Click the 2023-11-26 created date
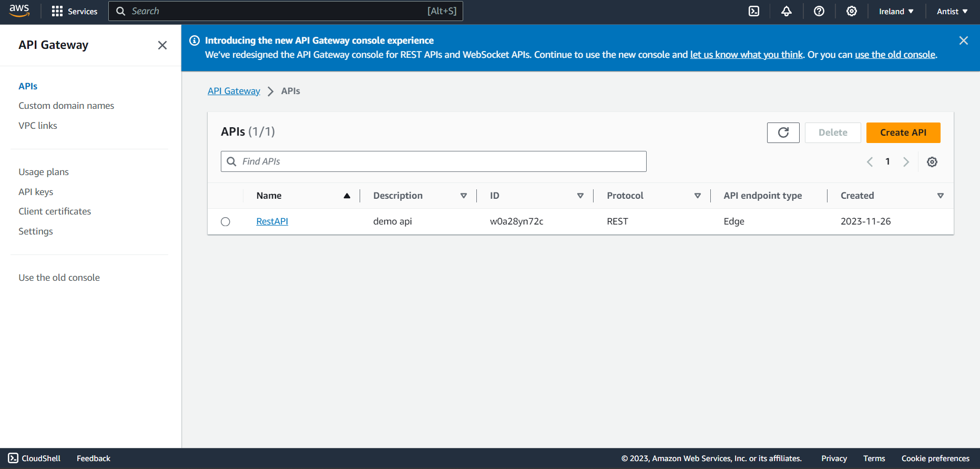 coord(866,221)
